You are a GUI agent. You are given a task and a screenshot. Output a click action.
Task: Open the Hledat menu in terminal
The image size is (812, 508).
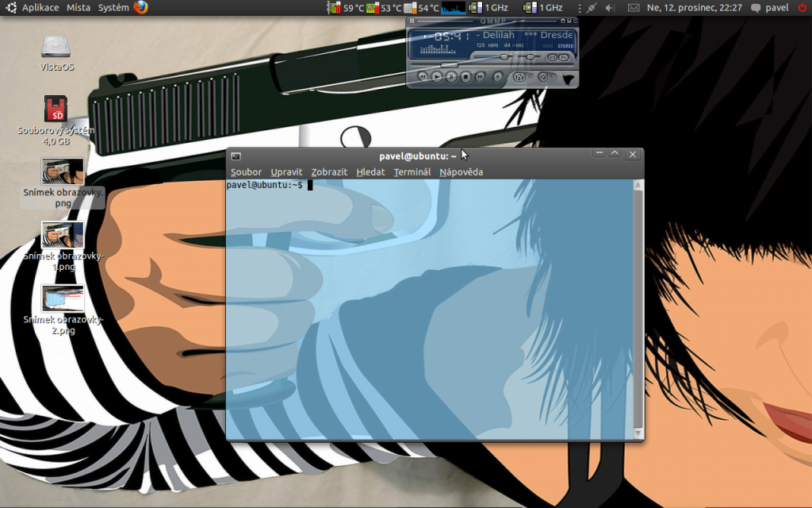click(370, 172)
